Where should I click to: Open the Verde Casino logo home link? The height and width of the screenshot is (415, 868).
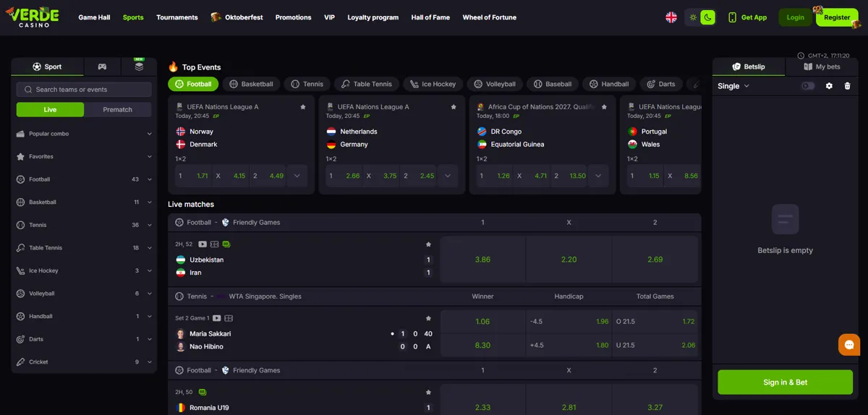(x=32, y=17)
